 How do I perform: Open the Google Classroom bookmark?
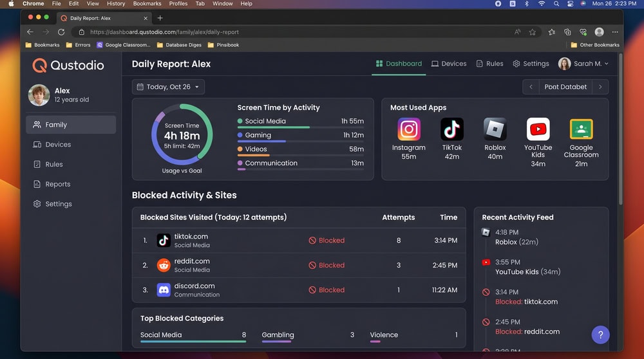(x=124, y=45)
